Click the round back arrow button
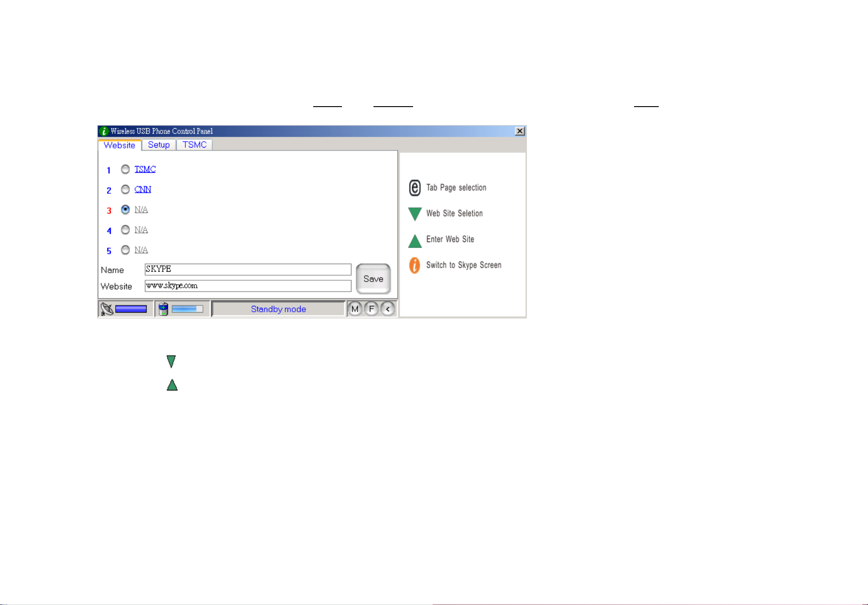 pos(387,309)
